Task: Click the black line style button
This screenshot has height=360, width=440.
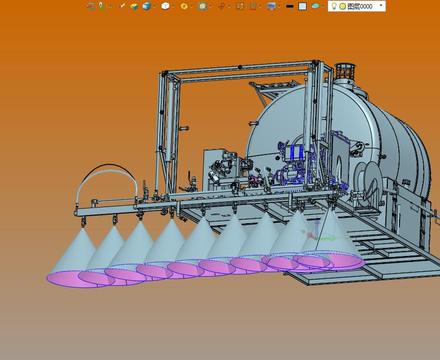Action: pyautogui.click(x=290, y=6)
